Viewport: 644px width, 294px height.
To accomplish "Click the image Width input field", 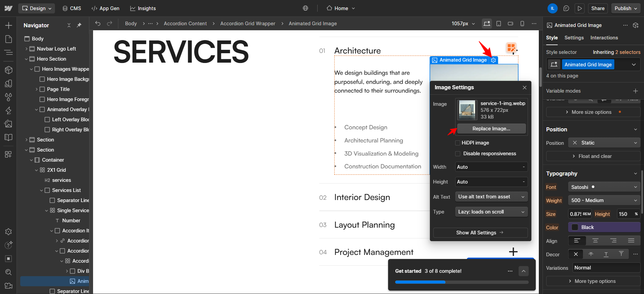I will pos(492,167).
